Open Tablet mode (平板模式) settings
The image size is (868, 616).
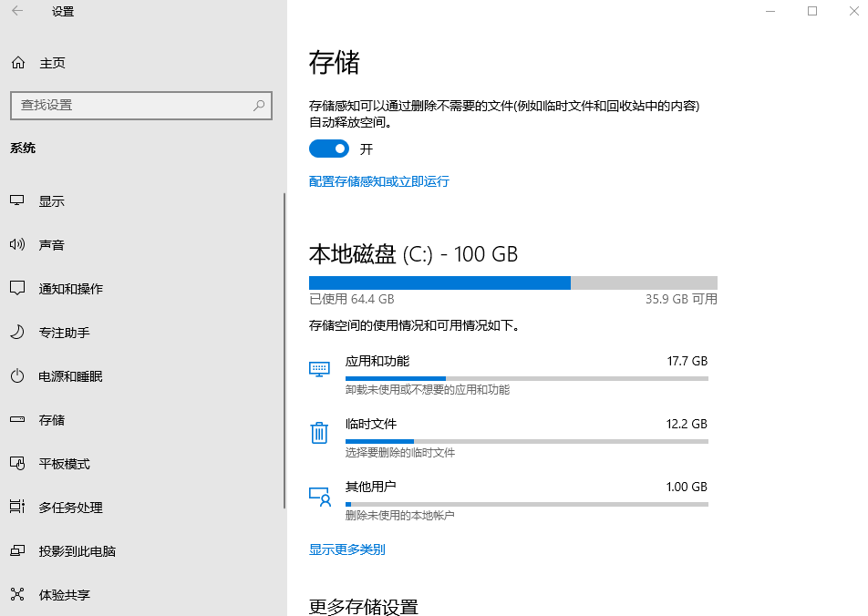coord(64,464)
